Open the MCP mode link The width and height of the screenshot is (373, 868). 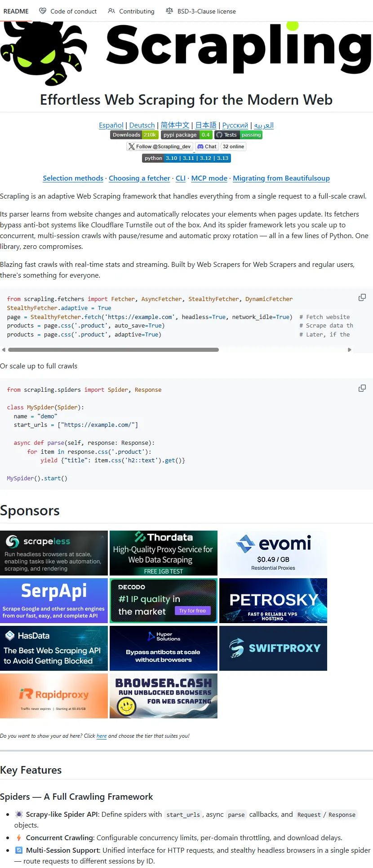click(209, 178)
